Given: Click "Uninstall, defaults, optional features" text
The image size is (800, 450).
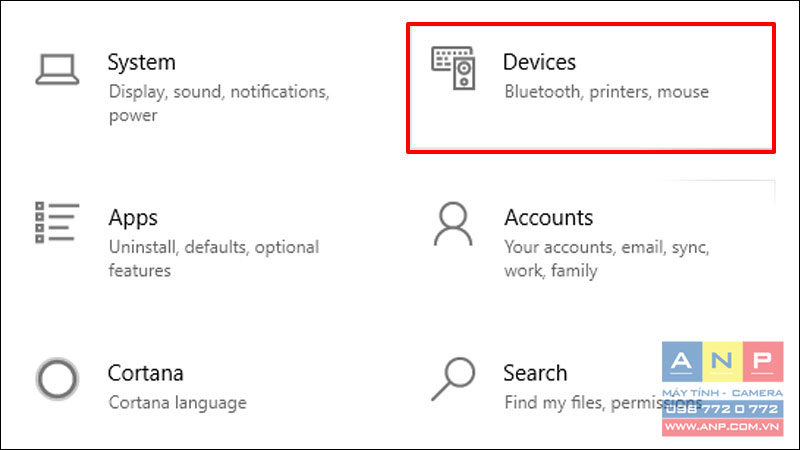Looking at the screenshot, I should (214, 259).
